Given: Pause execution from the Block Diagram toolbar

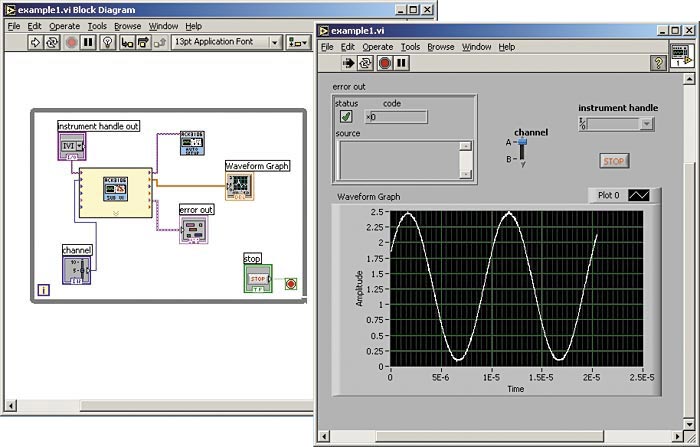Looking at the screenshot, I should (x=86, y=43).
